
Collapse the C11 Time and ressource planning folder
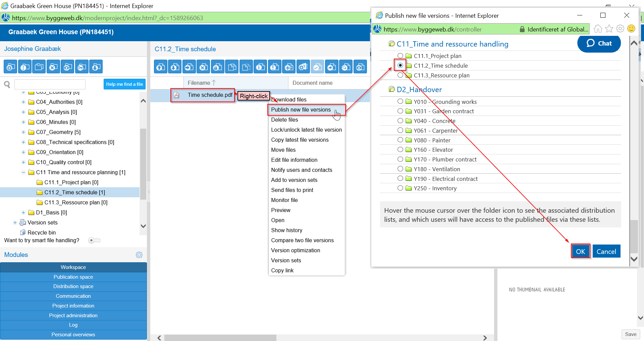tap(23, 172)
